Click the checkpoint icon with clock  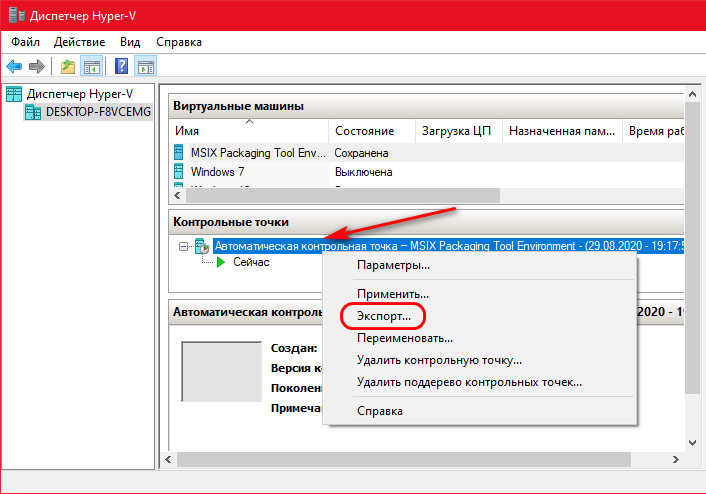point(202,246)
